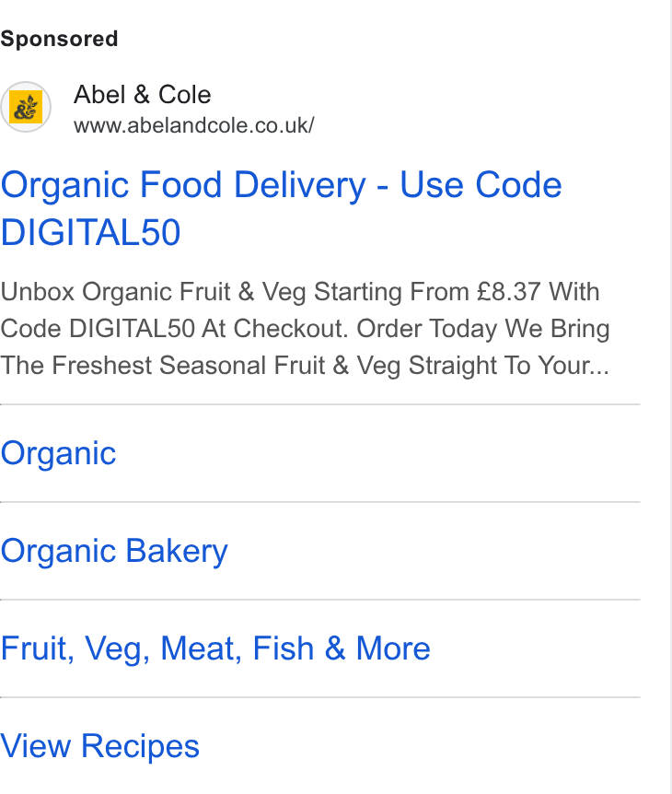Click the word Cole in the advertiser name
672x794 pixels.
coord(185,95)
